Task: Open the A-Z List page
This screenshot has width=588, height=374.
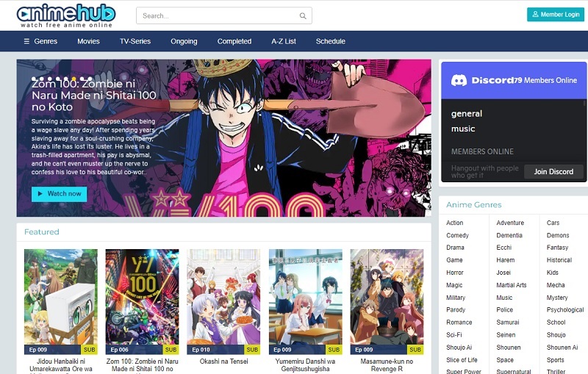Action: pyautogui.click(x=284, y=41)
